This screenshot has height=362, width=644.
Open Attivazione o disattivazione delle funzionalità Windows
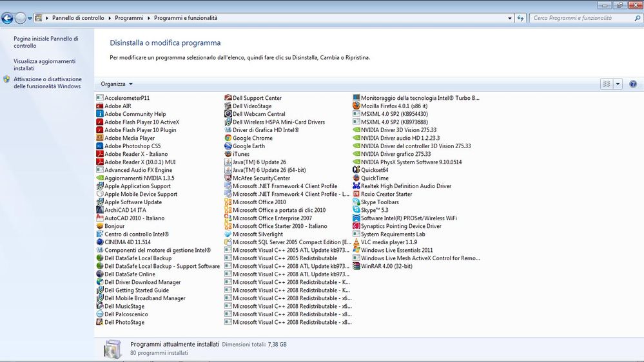(48, 83)
